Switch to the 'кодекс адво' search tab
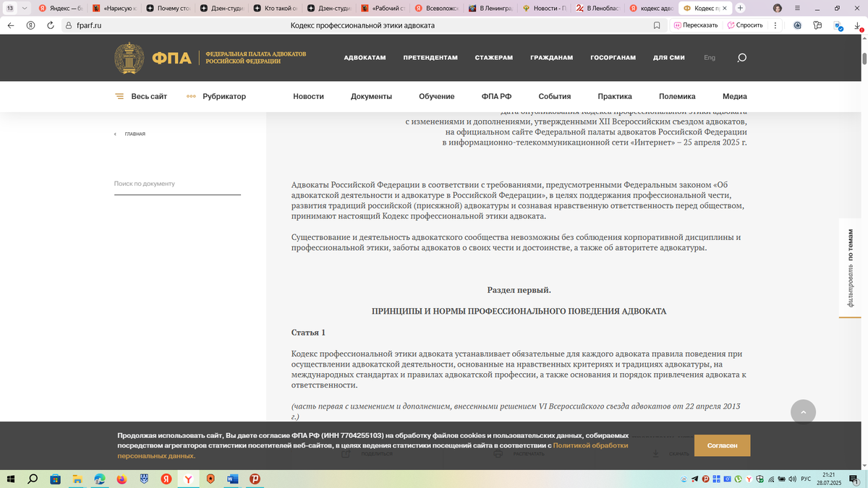This screenshot has width=868, height=488. point(652,7)
